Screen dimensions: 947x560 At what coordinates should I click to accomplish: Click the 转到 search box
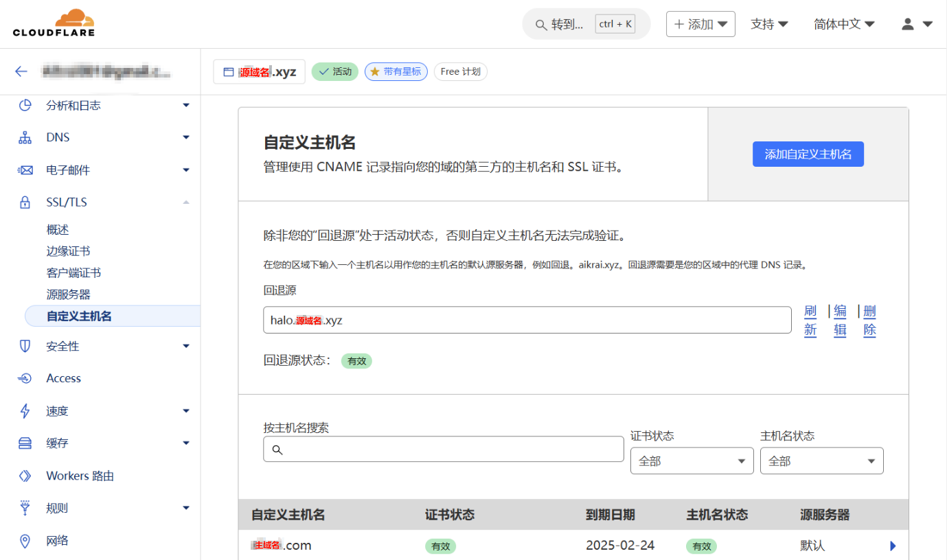pyautogui.click(x=586, y=24)
